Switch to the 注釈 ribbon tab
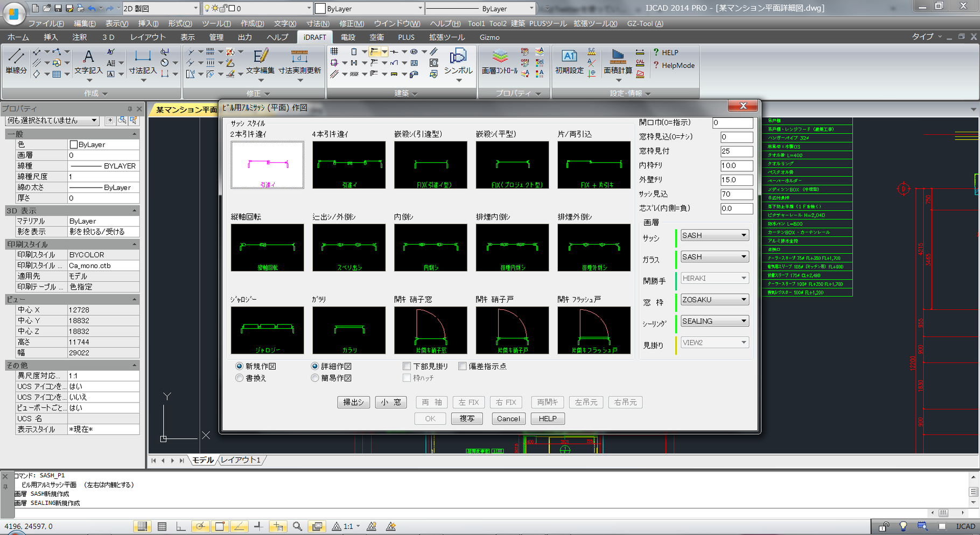 80,37
